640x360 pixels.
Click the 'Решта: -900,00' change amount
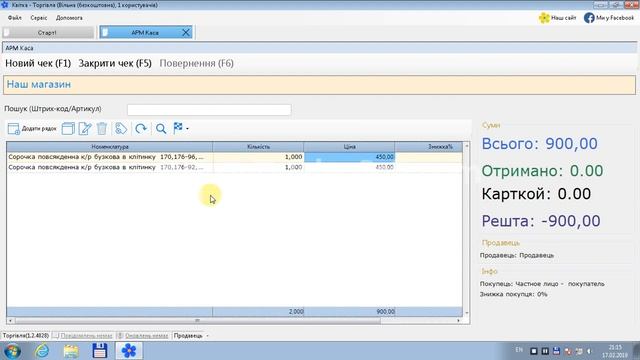(541, 221)
